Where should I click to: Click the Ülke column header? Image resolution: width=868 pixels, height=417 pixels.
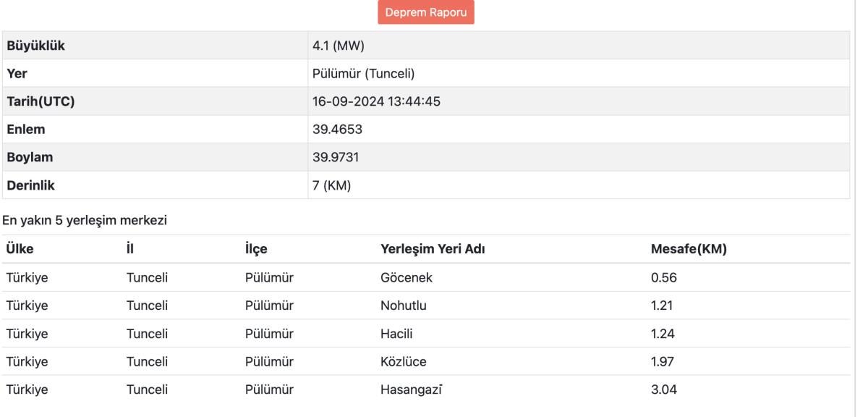20,249
